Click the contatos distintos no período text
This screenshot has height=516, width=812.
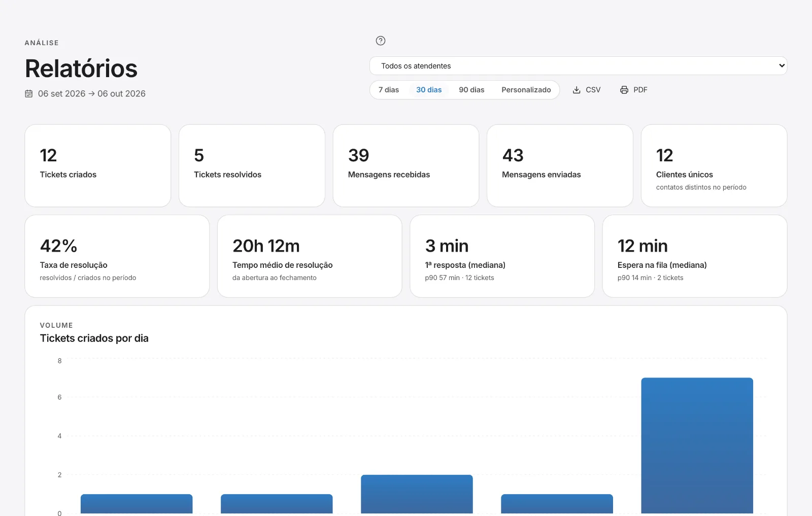701,187
